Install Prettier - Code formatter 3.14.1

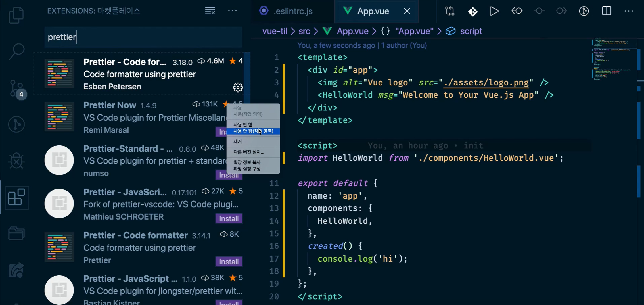point(229,262)
